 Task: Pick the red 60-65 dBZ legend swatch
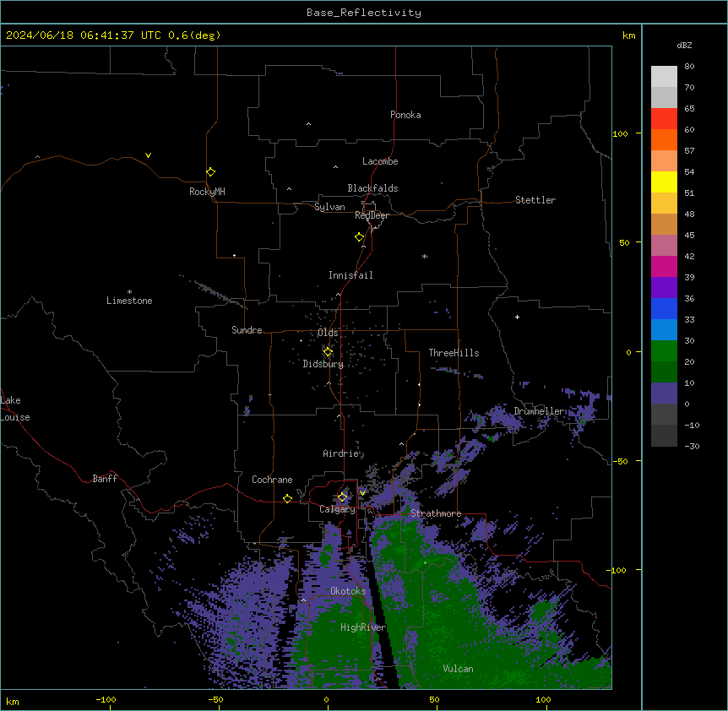point(664,119)
